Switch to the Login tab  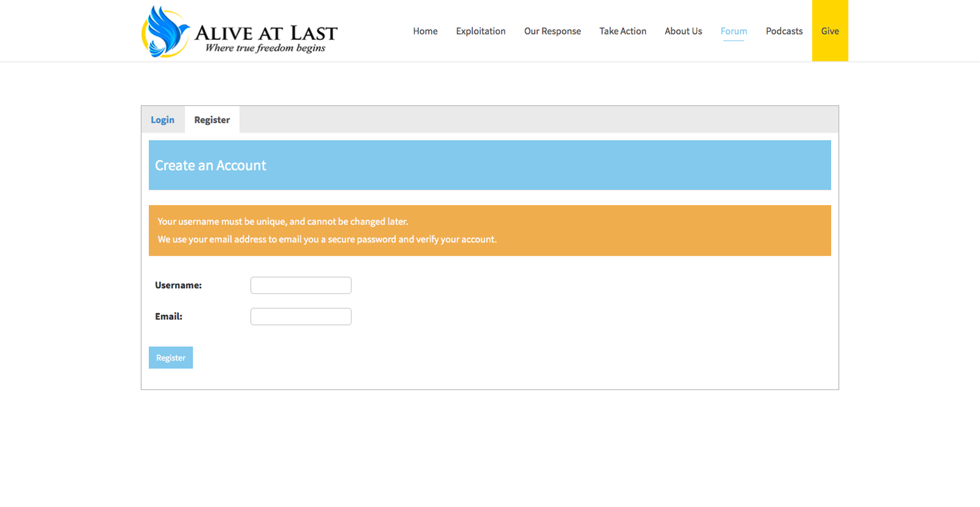point(163,120)
